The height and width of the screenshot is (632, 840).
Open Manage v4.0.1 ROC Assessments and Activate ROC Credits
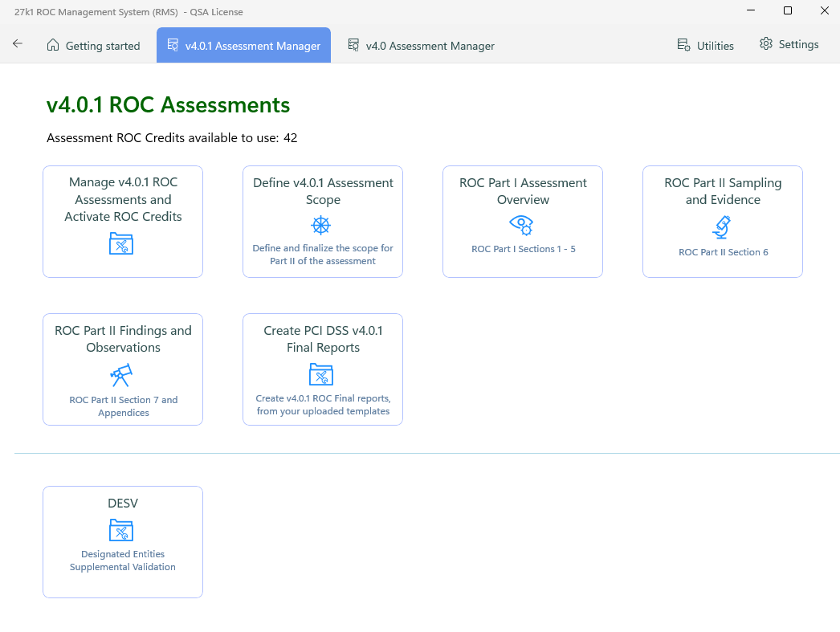(x=123, y=199)
